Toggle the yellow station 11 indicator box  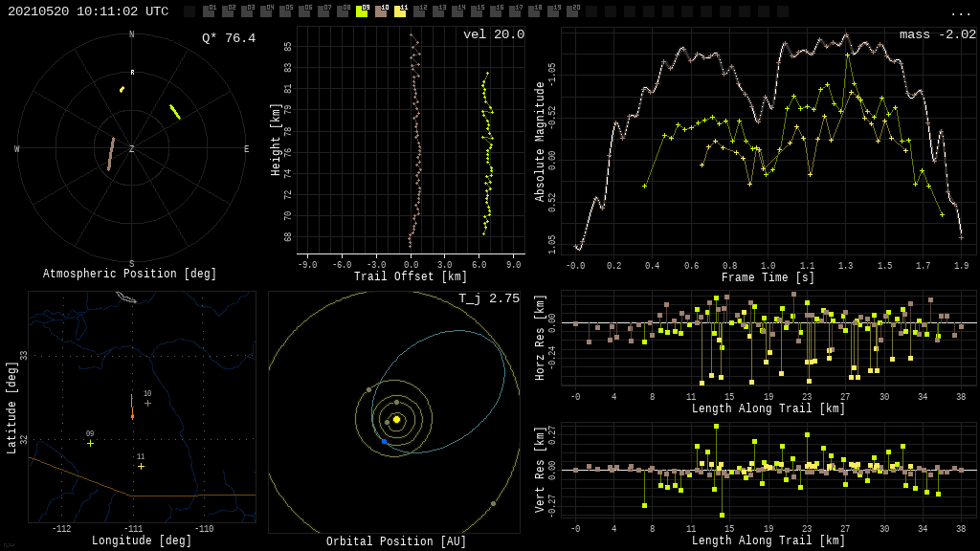coord(400,11)
